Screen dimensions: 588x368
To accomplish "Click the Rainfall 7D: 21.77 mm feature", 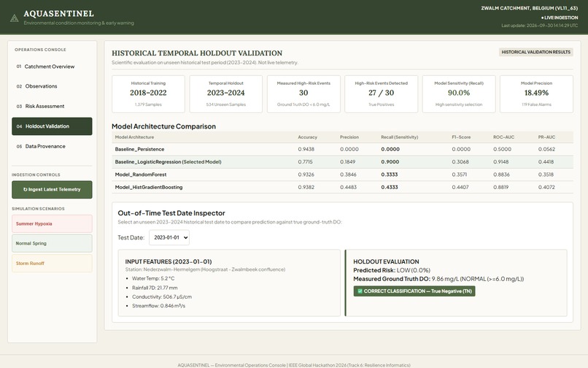I will coord(155,288).
